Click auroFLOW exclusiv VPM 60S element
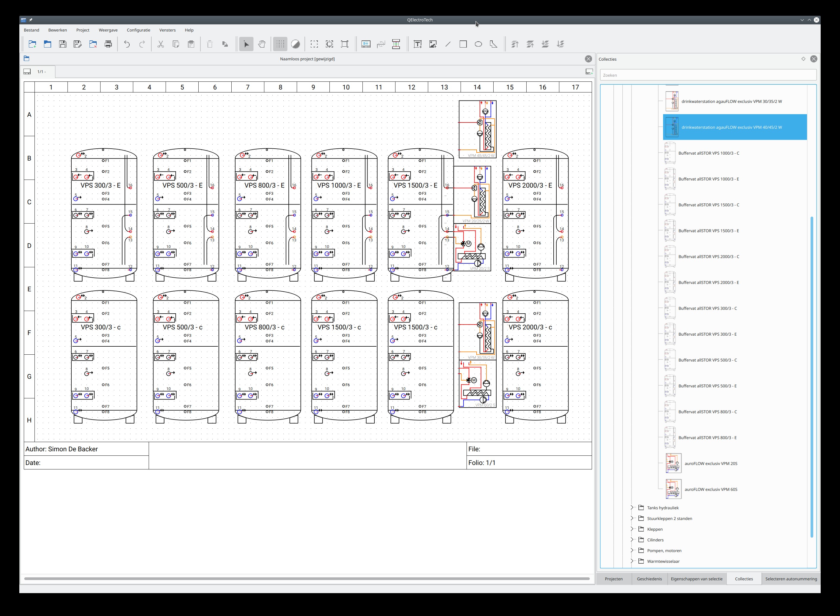 tap(711, 489)
